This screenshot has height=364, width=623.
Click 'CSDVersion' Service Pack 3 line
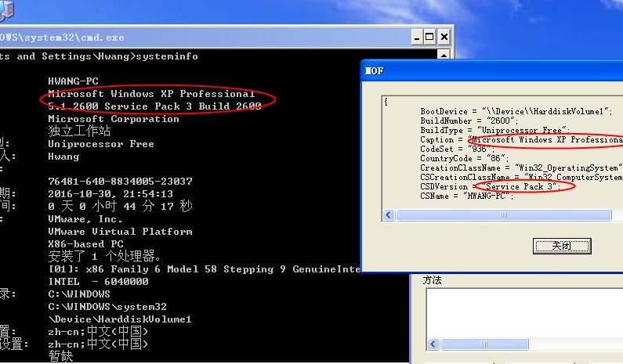pyautogui.click(x=491, y=186)
